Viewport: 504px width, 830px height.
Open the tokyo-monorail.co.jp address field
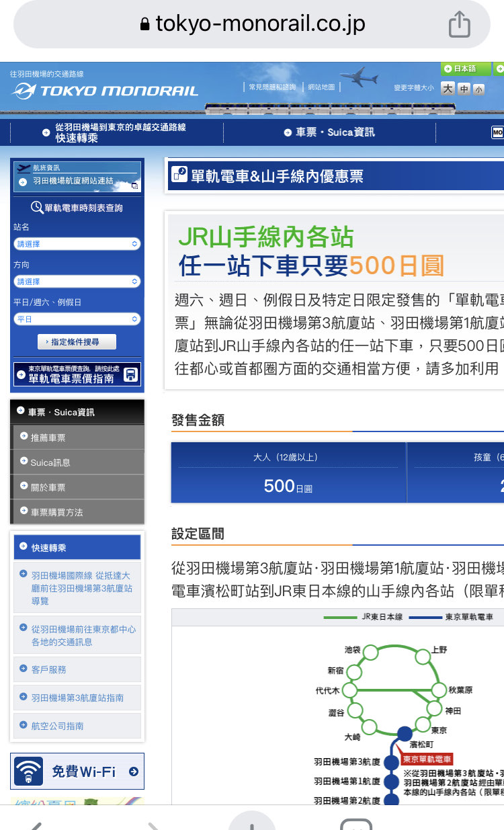tap(252, 25)
